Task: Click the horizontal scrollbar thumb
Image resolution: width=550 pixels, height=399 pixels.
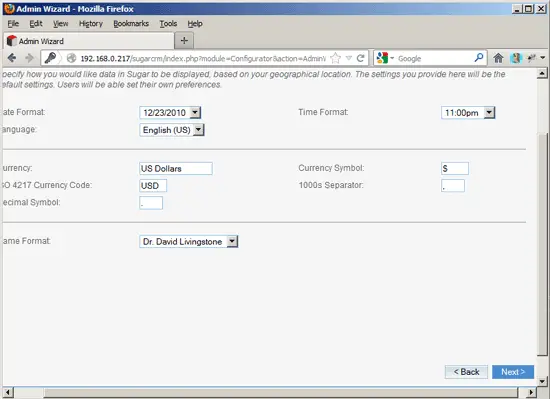Action: coord(281,392)
